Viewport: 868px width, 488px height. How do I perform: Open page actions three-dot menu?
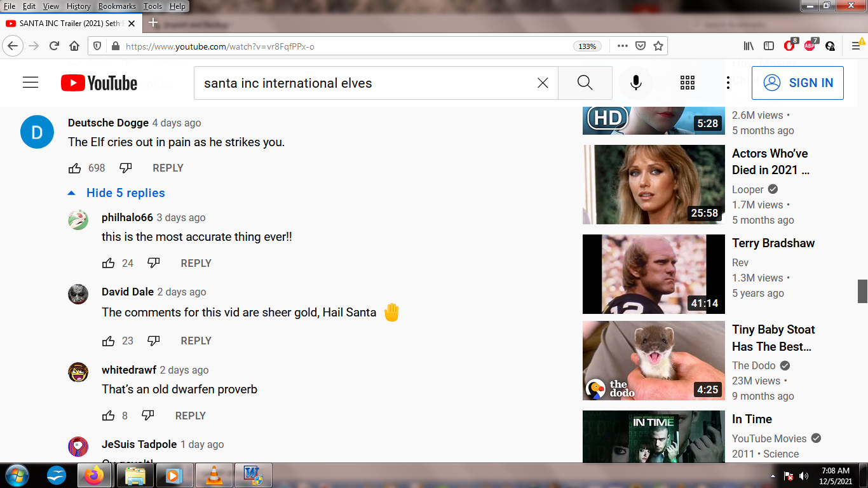pyautogui.click(x=623, y=46)
